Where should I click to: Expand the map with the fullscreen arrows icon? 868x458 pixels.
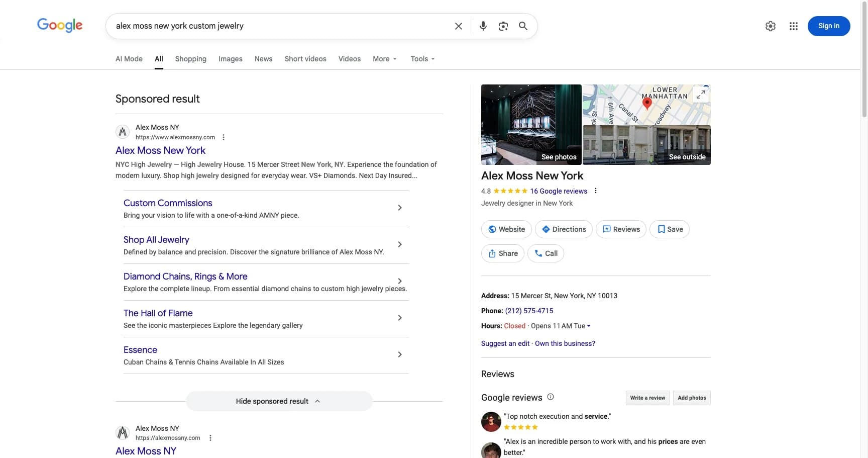pos(701,94)
